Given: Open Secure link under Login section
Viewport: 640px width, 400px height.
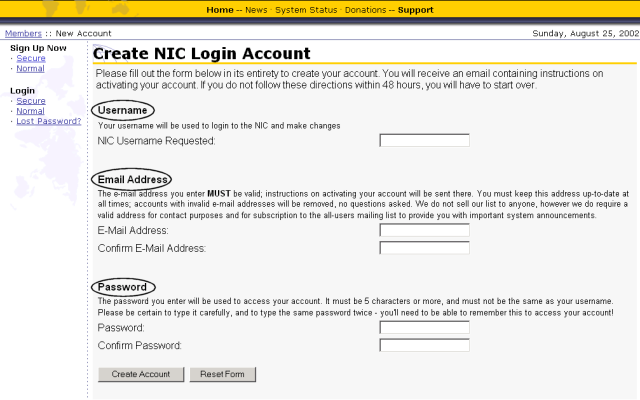Looking at the screenshot, I should pos(30,101).
